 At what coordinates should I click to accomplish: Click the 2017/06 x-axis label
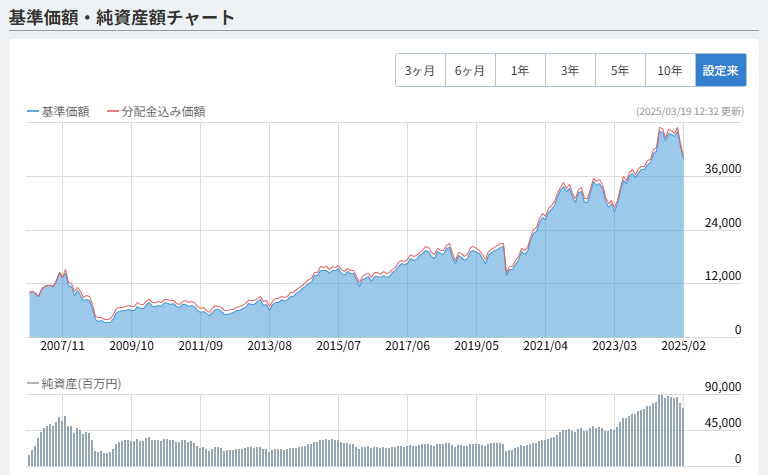pyautogui.click(x=408, y=346)
